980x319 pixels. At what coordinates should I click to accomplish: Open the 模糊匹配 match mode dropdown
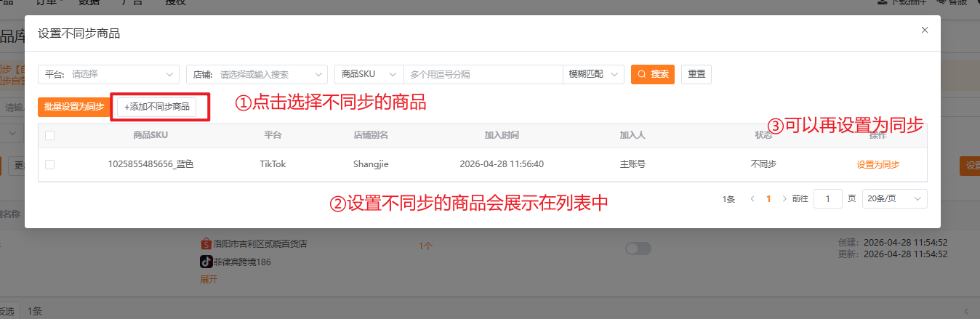coord(593,74)
